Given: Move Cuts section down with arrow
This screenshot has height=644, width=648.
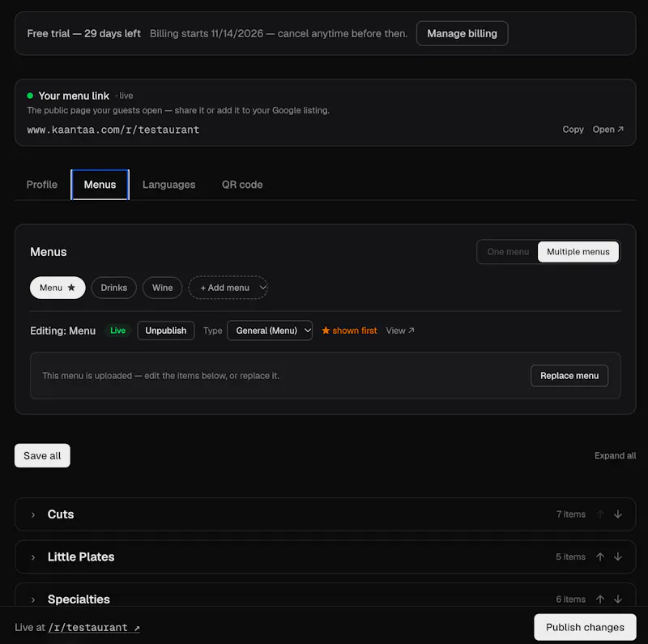Looking at the screenshot, I should [618, 514].
